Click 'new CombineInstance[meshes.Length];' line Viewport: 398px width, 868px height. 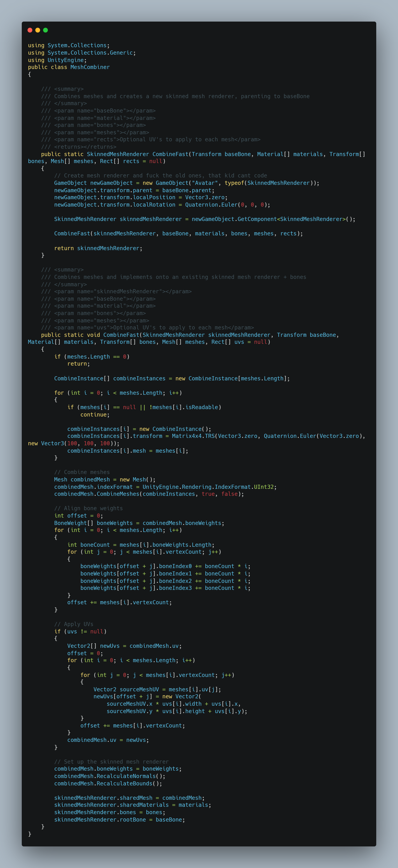[172, 378]
